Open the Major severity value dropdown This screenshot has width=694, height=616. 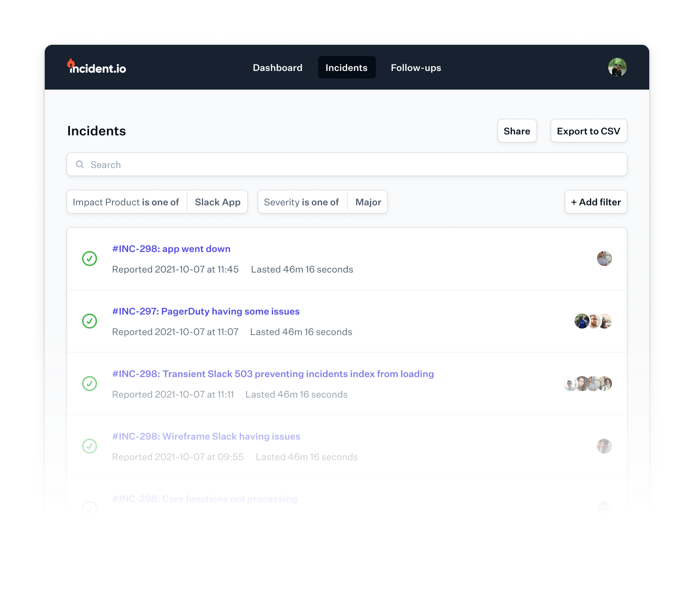pos(368,202)
